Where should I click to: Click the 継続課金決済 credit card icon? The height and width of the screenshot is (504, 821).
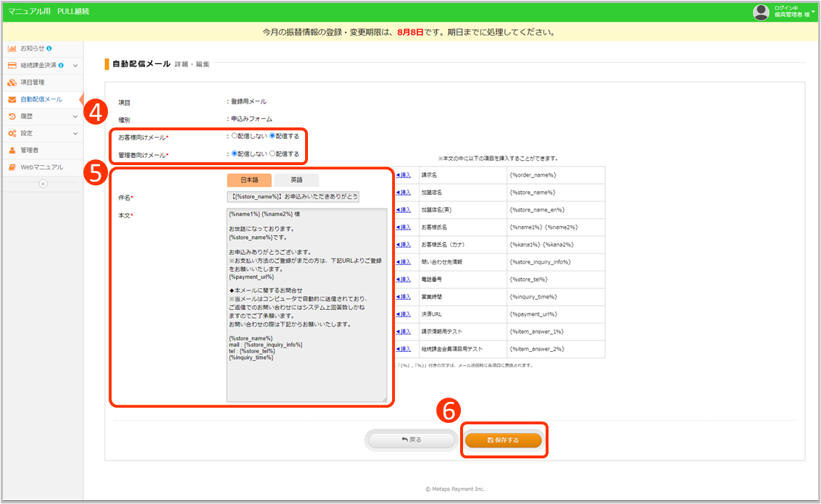click(x=12, y=65)
